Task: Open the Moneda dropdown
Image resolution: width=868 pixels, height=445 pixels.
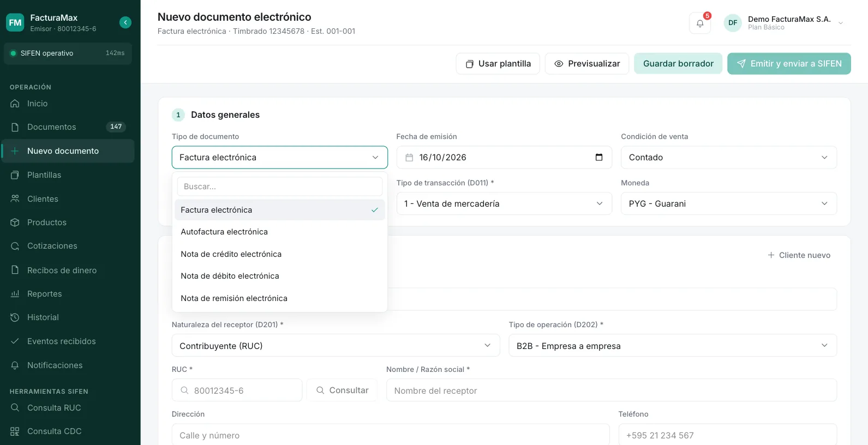Action: [x=729, y=203]
